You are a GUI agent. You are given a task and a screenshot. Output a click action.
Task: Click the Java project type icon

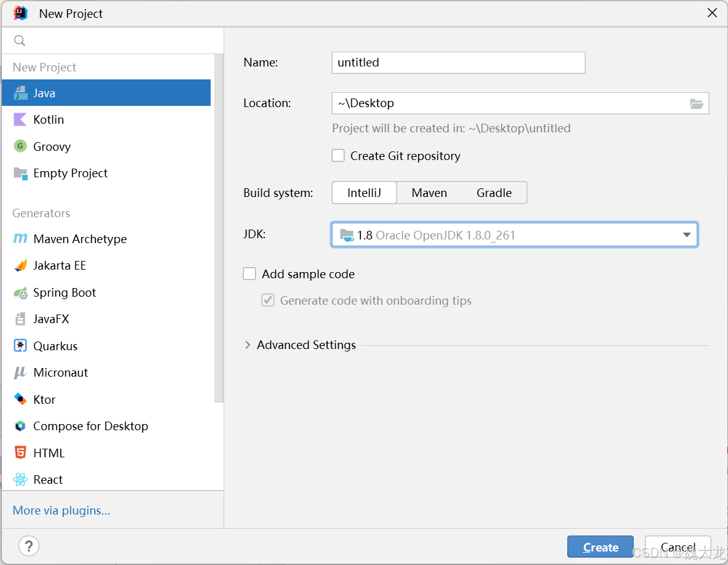pyautogui.click(x=20, y=93)
